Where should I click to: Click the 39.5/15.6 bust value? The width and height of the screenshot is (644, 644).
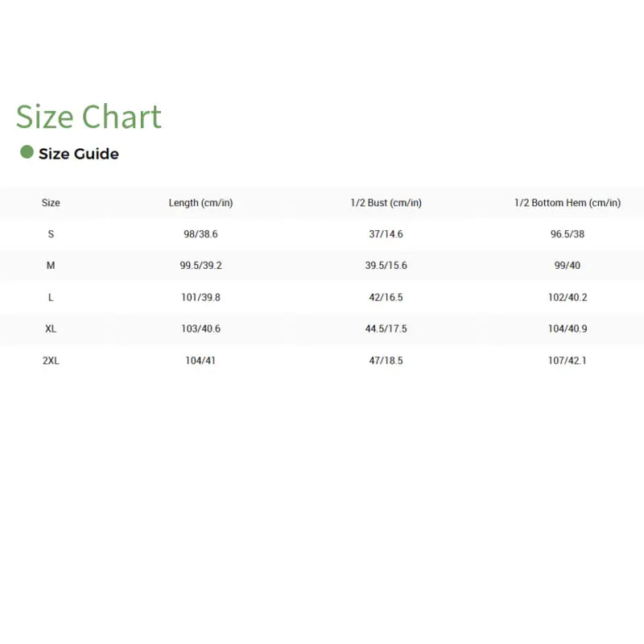[386, 266]
